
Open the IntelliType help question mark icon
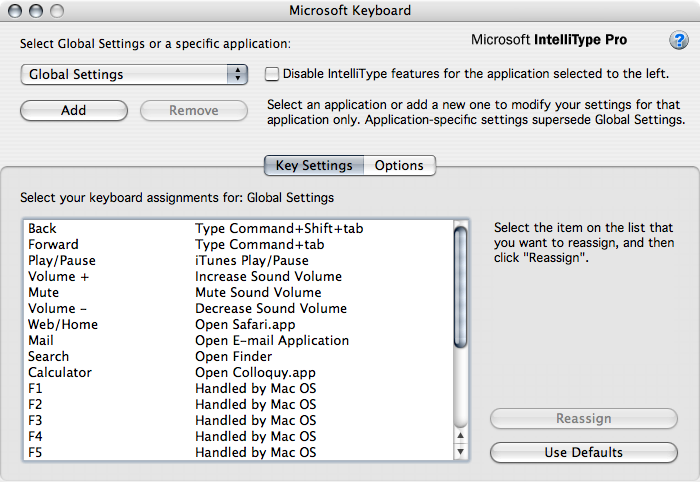(679, 40)
